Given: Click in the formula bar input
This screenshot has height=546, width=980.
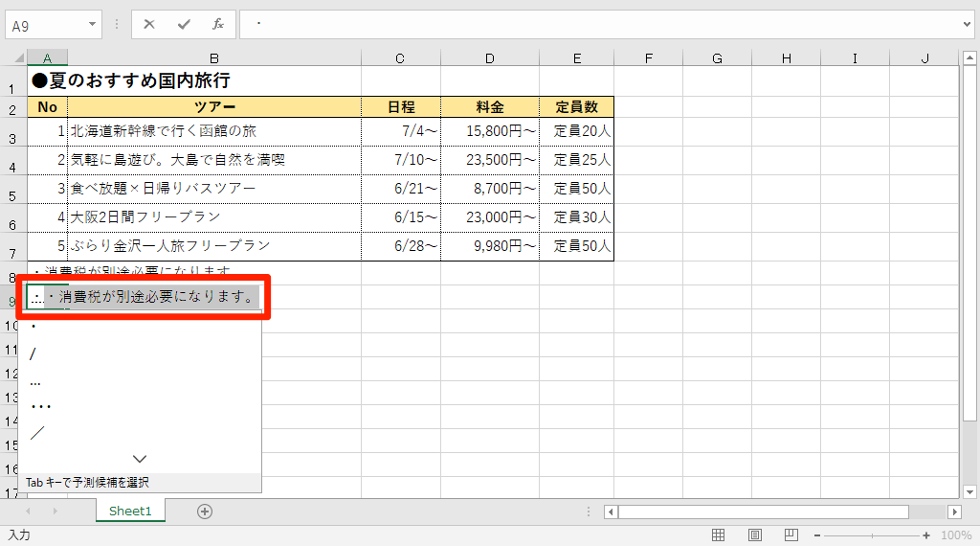Looking at the screenshot, I should [x=600, y=24].
